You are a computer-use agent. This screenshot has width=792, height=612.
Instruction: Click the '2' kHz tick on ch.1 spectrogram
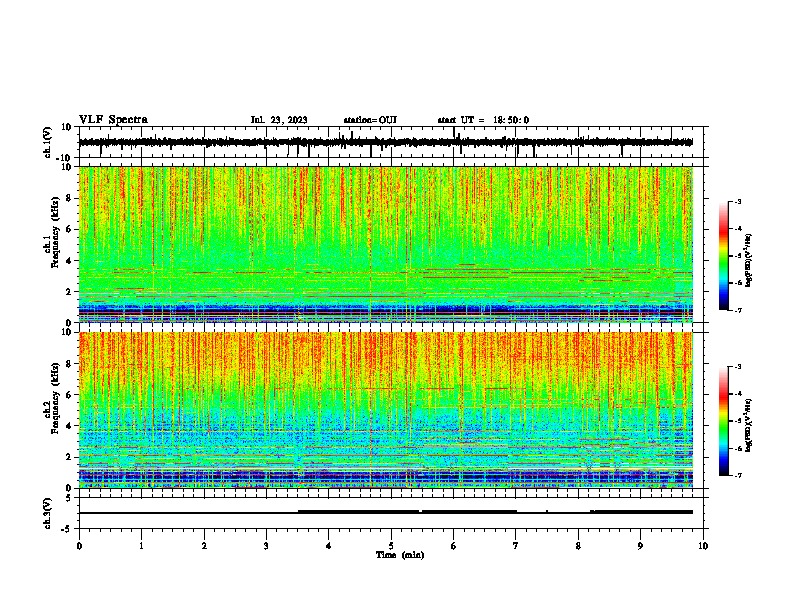(69, 292)
